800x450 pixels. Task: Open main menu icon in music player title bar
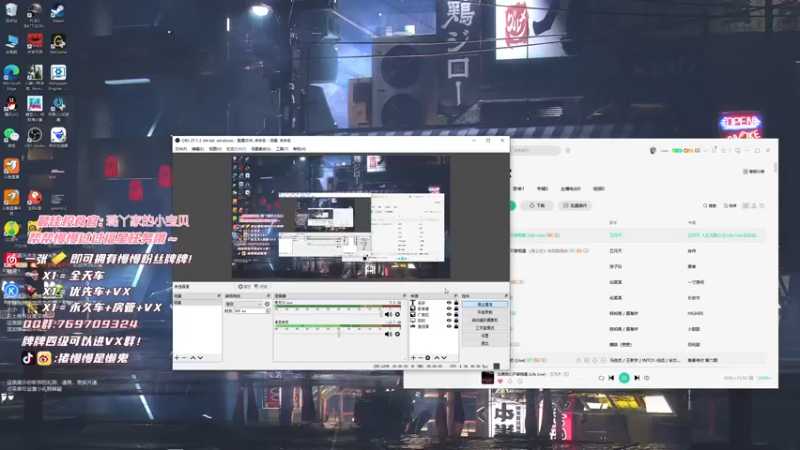(x=723, y=151)
